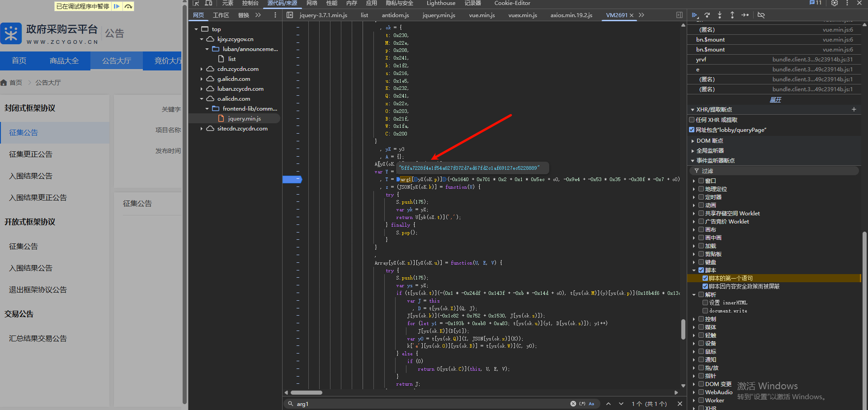Check the document.write breakpoint
Viewport: 868px width, 410px height.
(x=705, y=311)
